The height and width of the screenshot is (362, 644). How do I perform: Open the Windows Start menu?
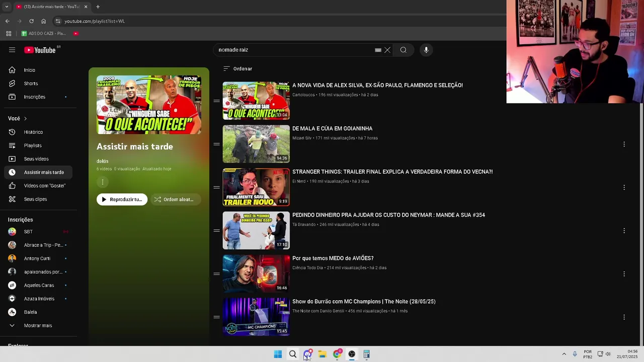tap(278, 354)
